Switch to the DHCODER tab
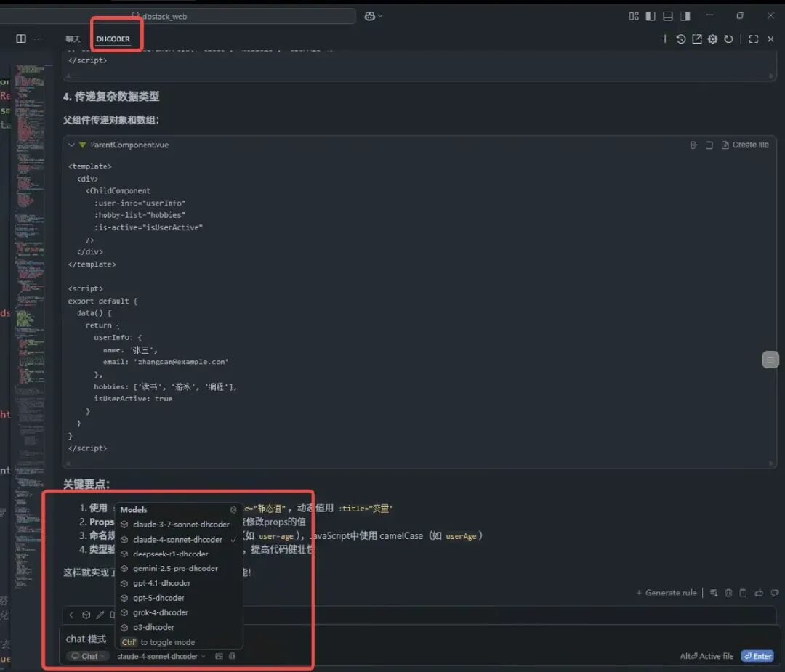This screenshot has height=672, width=785. (x=113, y=39)
